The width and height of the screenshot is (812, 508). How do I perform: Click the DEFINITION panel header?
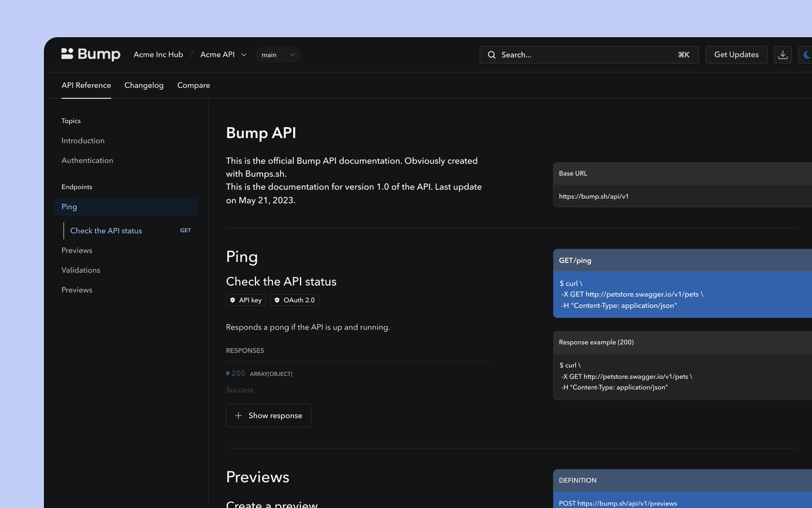[682, 480]
